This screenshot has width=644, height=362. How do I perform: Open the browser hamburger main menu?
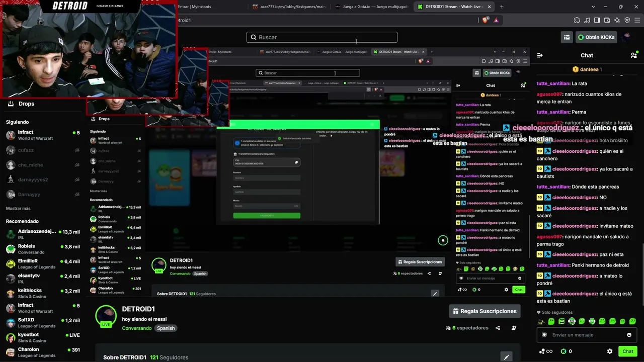[x=636, y=20]
